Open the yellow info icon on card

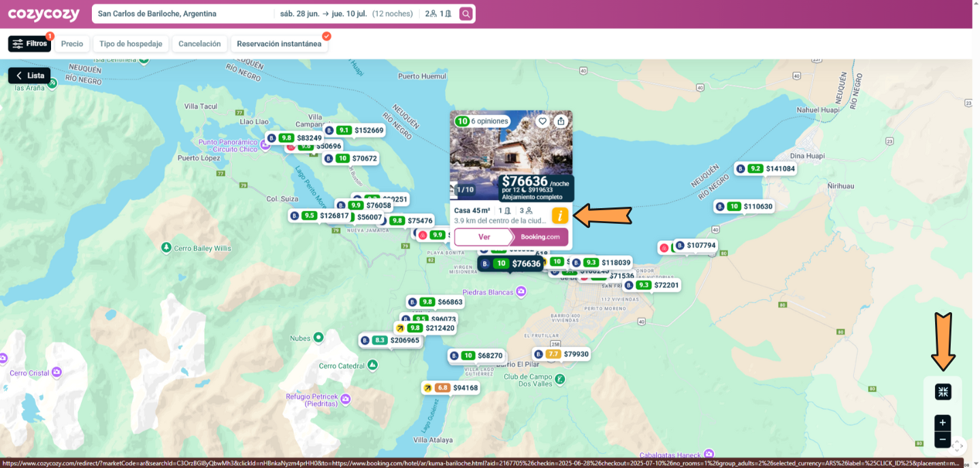559,216
